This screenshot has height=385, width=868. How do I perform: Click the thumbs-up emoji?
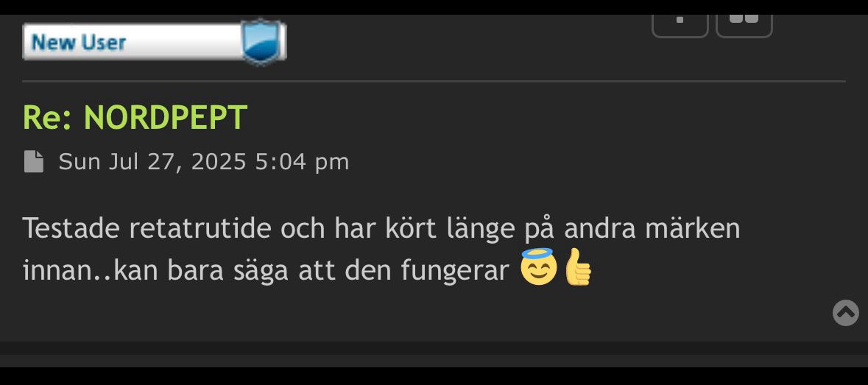(578, 266)
